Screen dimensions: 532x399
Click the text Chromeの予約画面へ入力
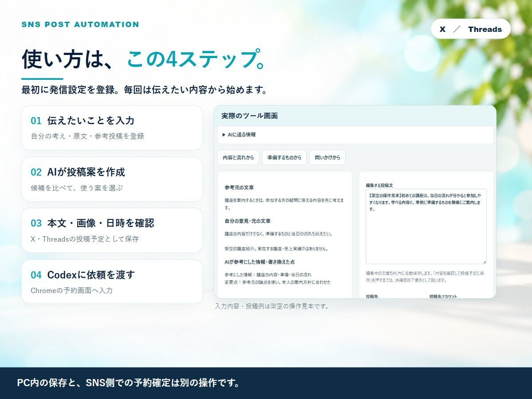click(71, 291)
